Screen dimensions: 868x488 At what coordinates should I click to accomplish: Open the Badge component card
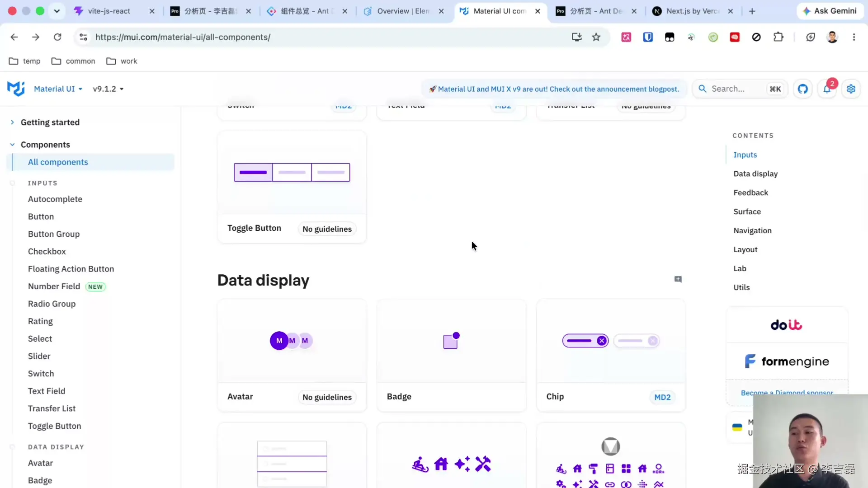(451, 356)
